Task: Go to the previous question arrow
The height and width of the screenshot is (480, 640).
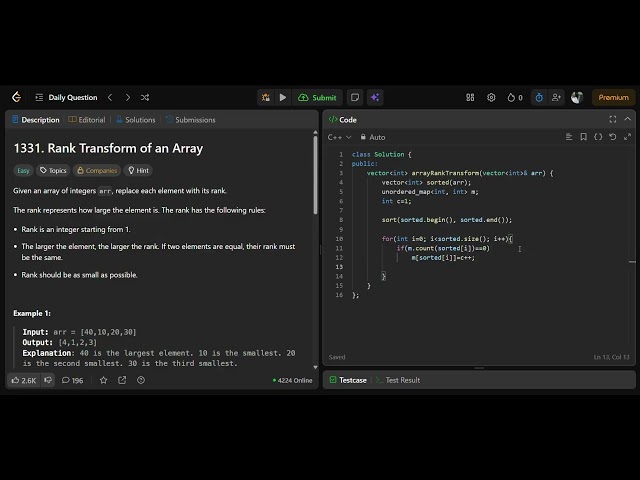Action: click(110, 97)
